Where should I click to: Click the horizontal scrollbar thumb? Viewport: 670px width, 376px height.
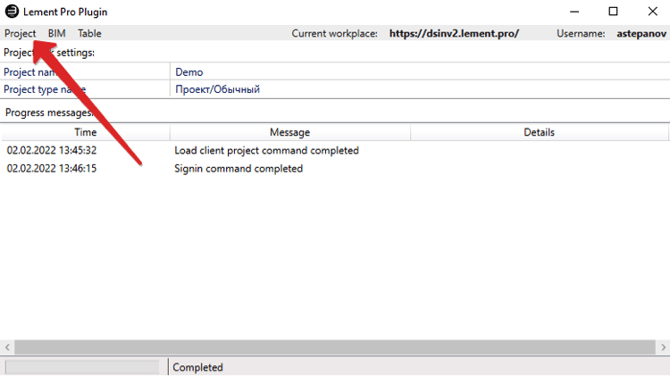(x=335, y=347)
